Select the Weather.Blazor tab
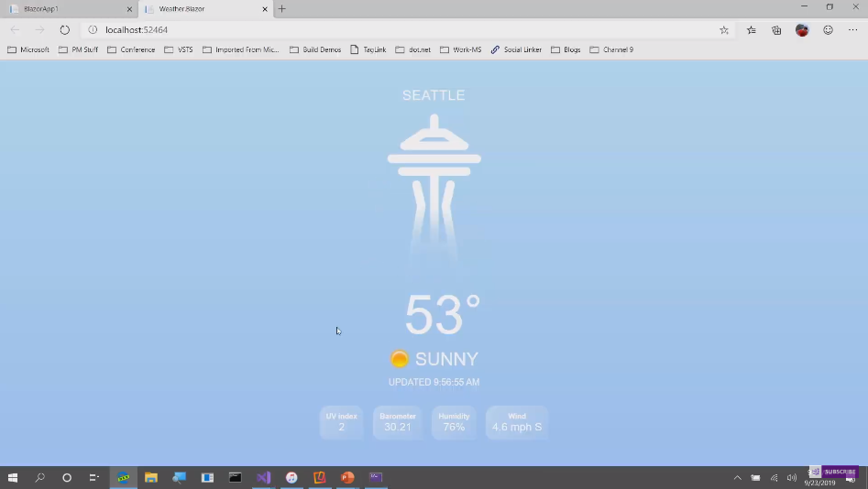 coord(197,9)
